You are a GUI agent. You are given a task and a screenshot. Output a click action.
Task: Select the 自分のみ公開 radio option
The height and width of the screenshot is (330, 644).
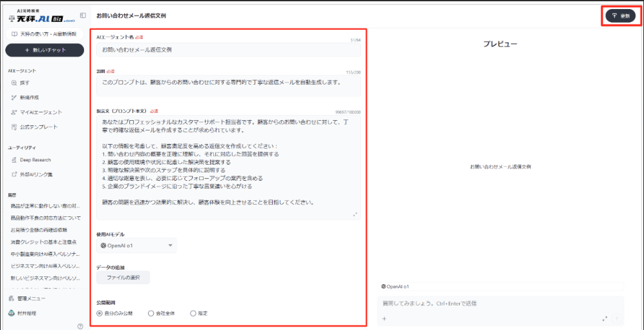tap(115, 313)
